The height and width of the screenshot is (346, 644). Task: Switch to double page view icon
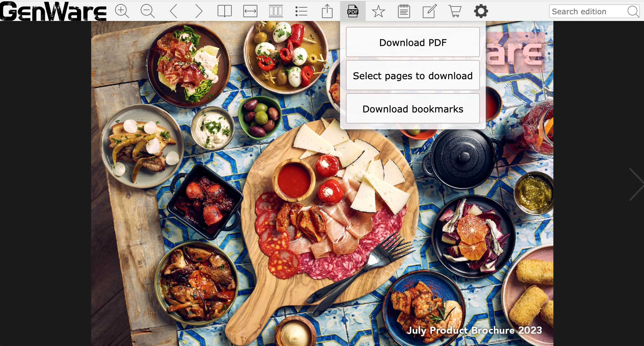(225, 11)
